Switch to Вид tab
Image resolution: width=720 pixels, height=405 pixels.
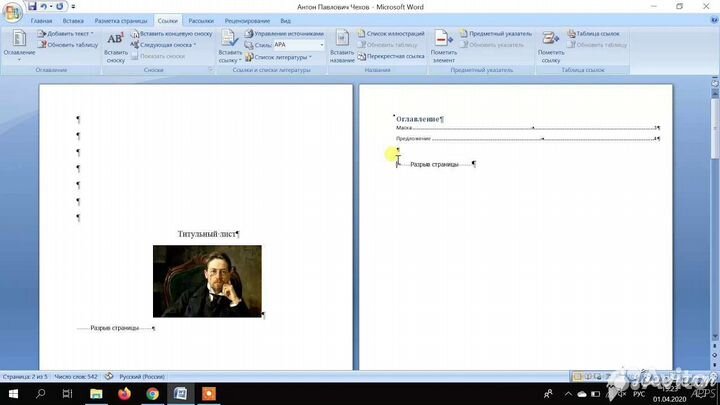(285, 21)
